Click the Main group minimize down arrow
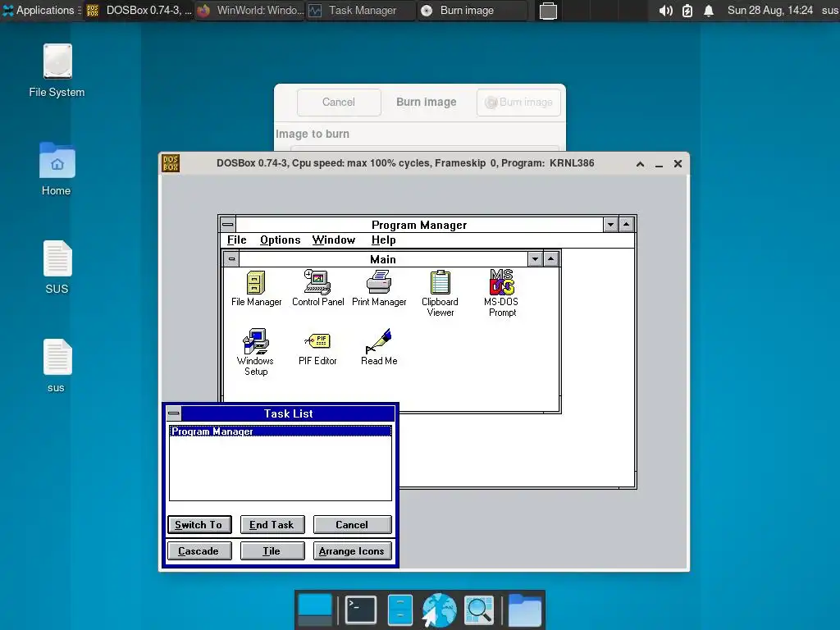 pos(535,259)
